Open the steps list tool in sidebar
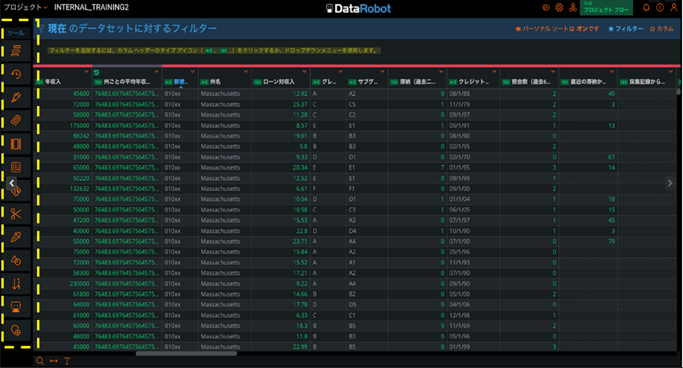The image size is (683, 368). point(16,51)
